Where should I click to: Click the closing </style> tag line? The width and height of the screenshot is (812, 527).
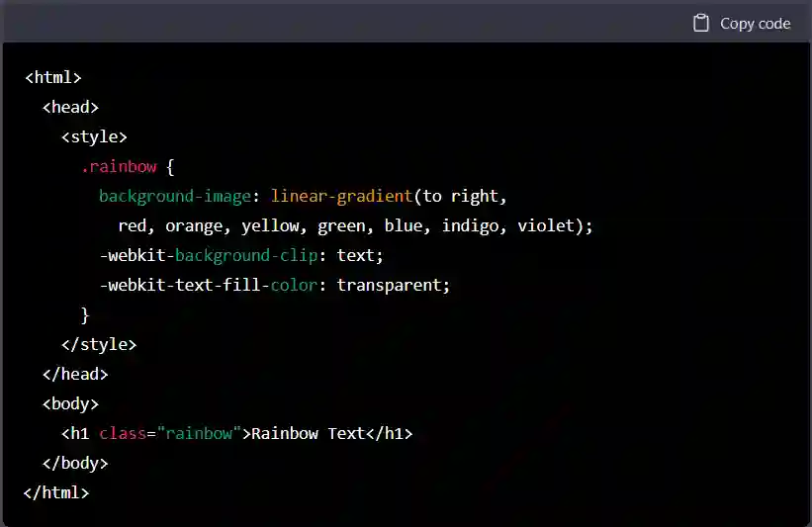coord(99,345)
